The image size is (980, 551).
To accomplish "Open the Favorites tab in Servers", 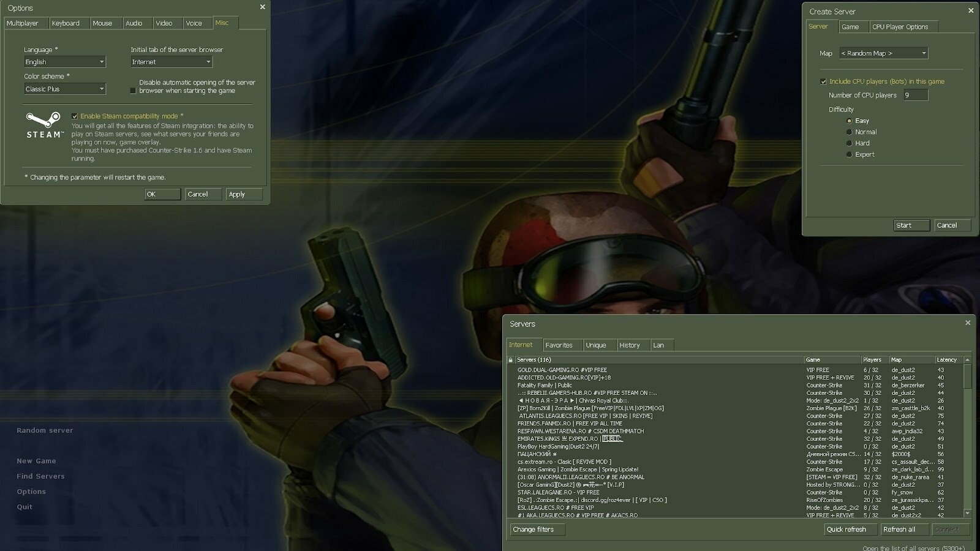I will coord(559,345).
